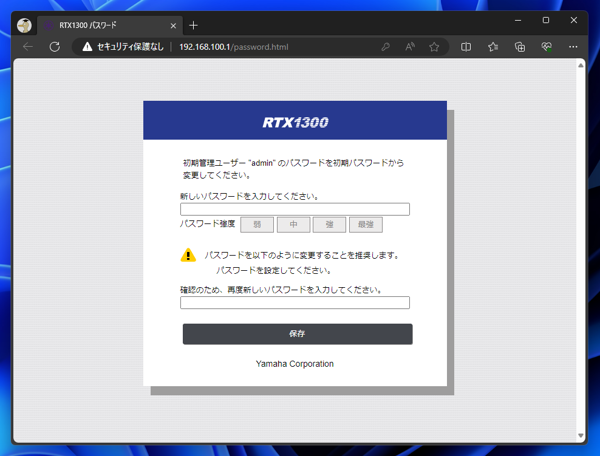
Task: Click the confirm password input field
Action: 295,303
